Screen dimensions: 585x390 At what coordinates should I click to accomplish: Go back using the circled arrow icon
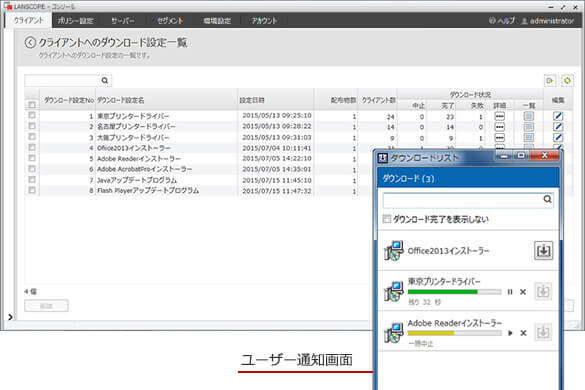[30, 43]
